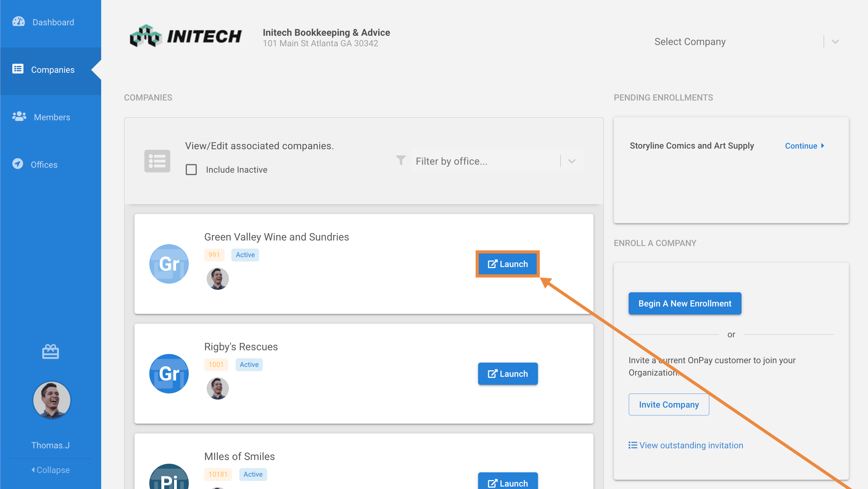Click the arrow icon next to Continue
Viewport: 868px width, 489px height.
pos(823,146)
